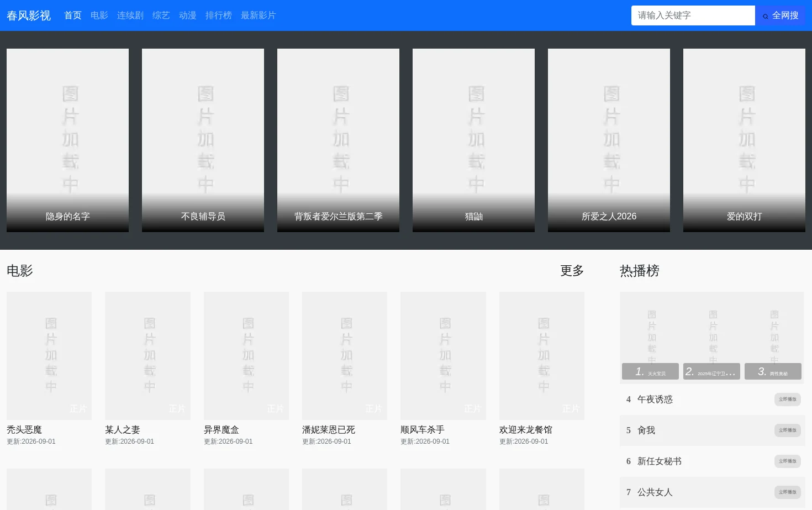Click the 异界魔盒 title link
The image size is (812, 510).
point(222,430)
